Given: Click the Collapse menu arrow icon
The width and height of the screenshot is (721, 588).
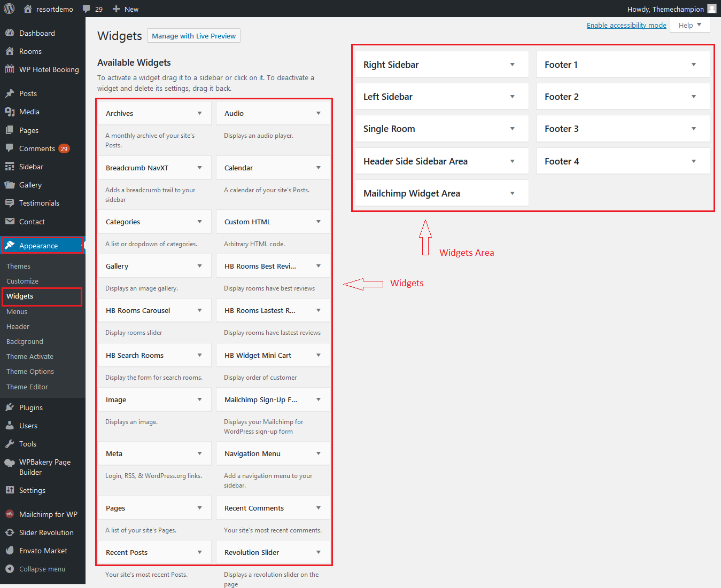Looking at the screenshot, I should tap(10, 569).
